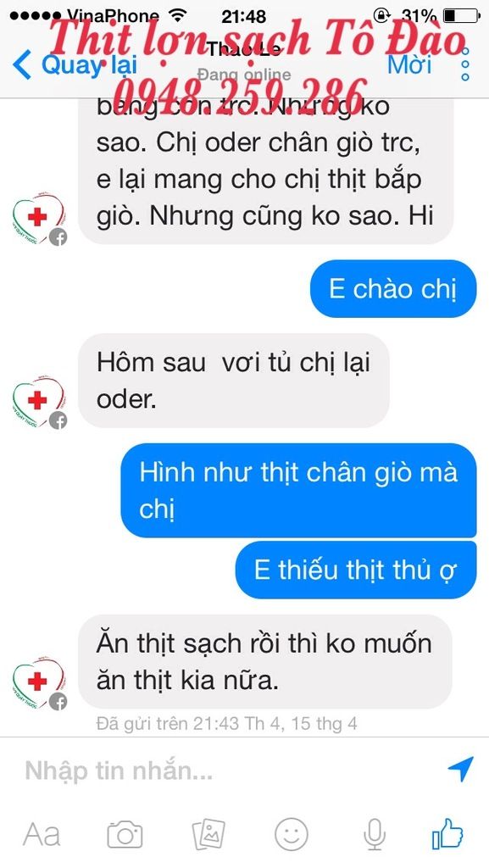Open the emoji smiley picker

[292, 835]
